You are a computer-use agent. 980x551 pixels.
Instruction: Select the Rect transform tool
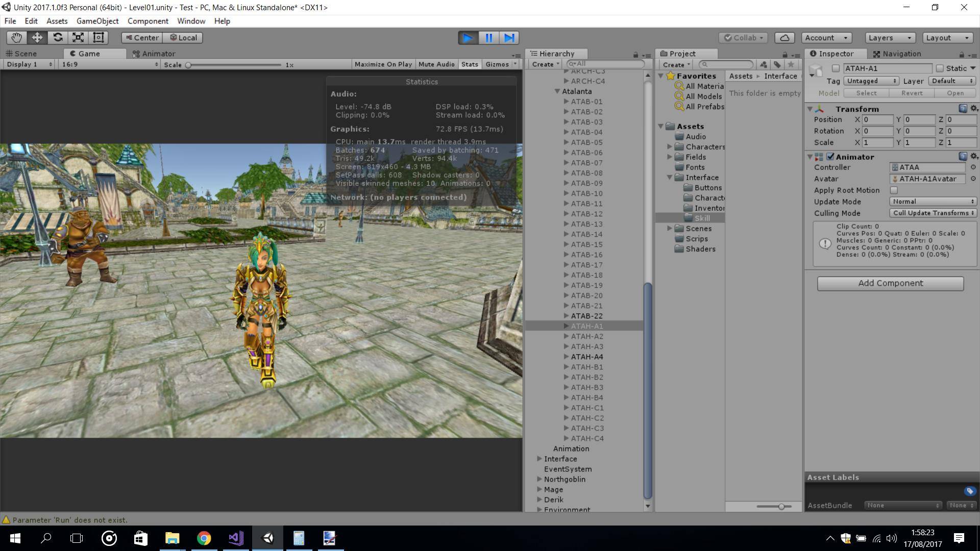click(x=99, y=38)
